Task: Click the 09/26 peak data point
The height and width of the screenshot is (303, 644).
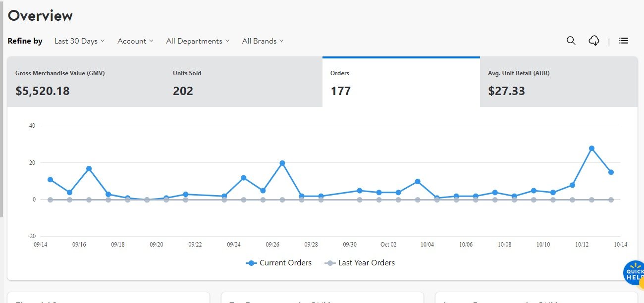Action: (282, 163)
